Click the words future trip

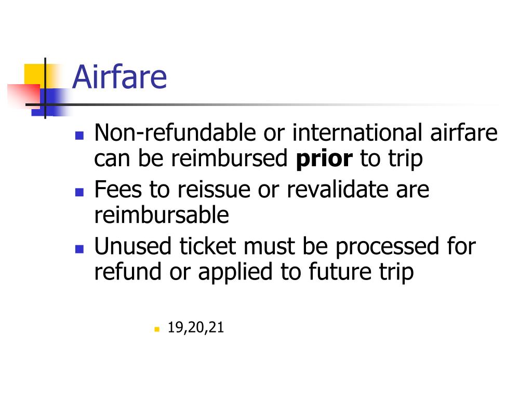(x=361, y=272)
